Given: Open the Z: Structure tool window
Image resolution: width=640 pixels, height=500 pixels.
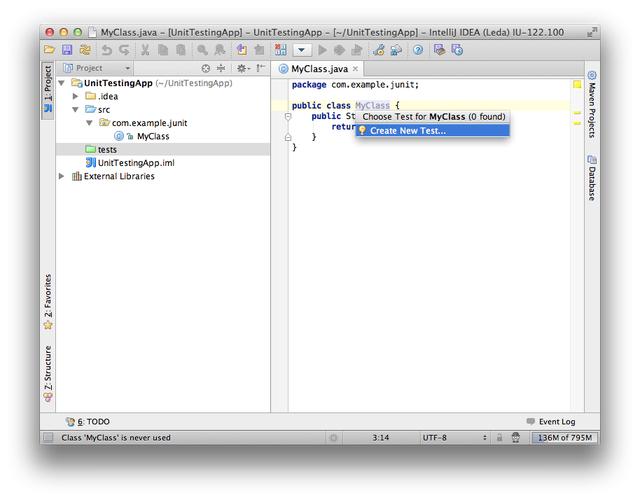Looking at the screenshot, I should (48, 374).
